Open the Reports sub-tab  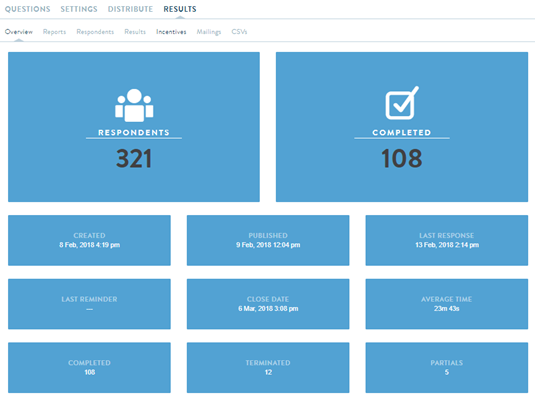[54, 32]
